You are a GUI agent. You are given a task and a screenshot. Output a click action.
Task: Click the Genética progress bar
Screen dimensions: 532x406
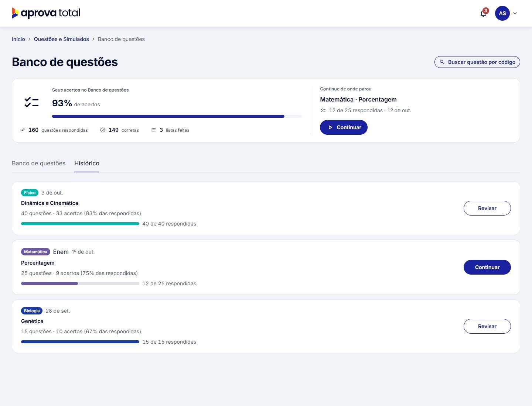coord(80,342)
